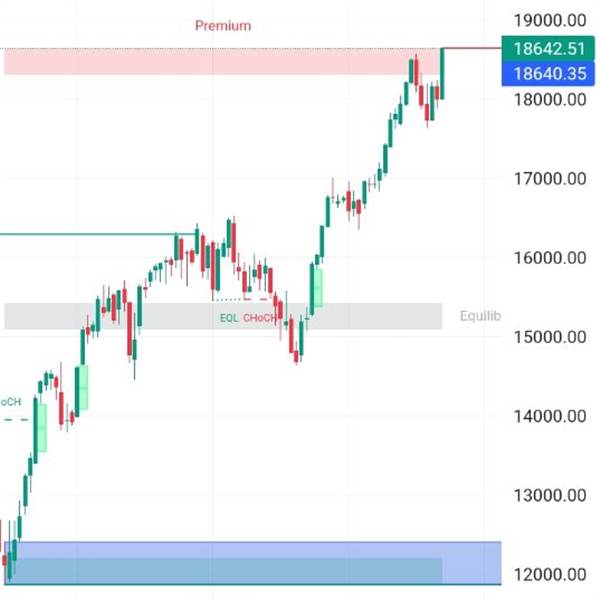Select the blue 18640.35 price tag
This screenshot has width=600, height=600.
coord(548,73)
